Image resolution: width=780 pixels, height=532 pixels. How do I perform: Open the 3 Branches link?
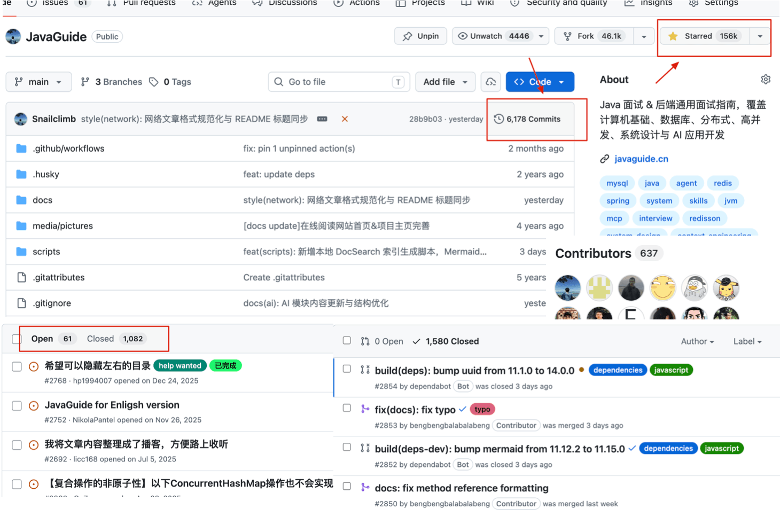[112, 82]
